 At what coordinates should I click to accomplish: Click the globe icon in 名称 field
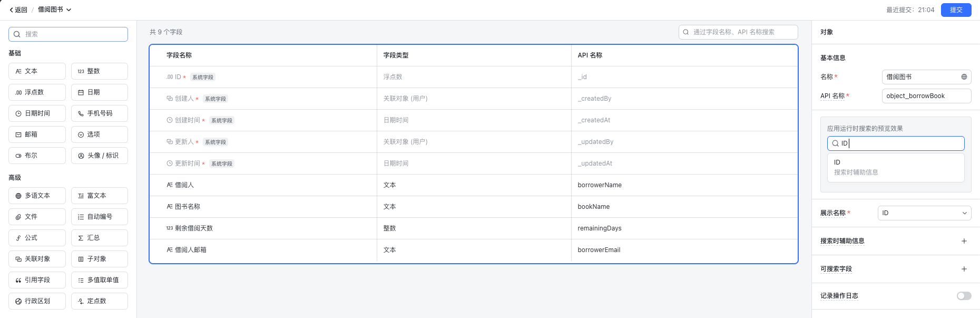point(964,77)
